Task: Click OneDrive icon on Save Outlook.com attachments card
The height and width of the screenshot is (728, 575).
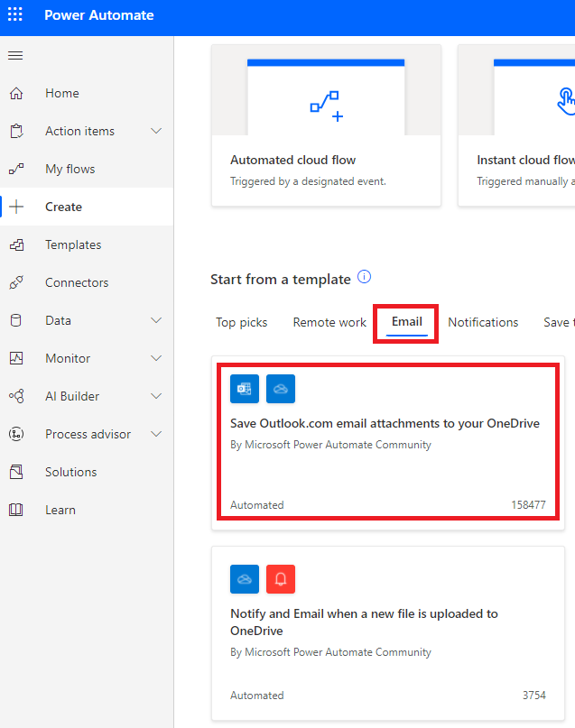Action: click(281, 389)
